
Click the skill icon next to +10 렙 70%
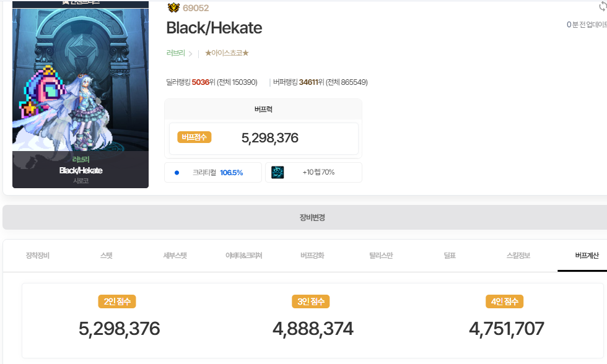tap(277, 172)
